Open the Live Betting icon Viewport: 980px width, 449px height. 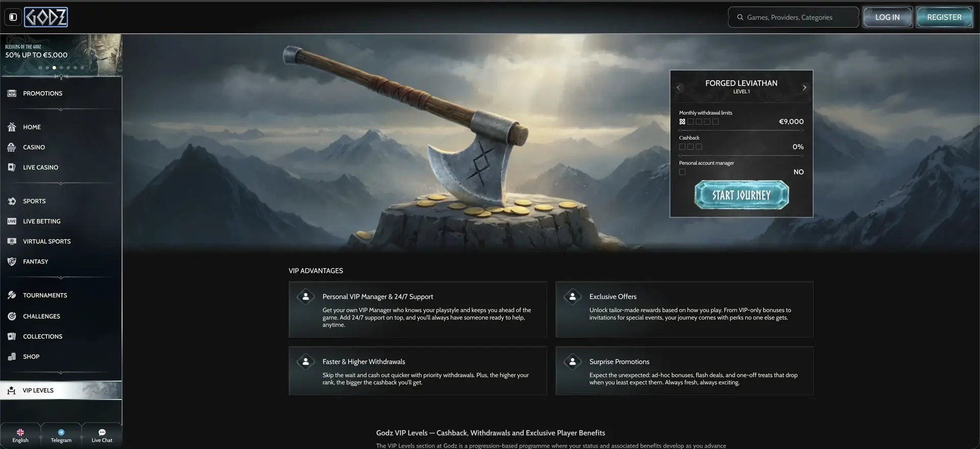click(x=12, y=221)
